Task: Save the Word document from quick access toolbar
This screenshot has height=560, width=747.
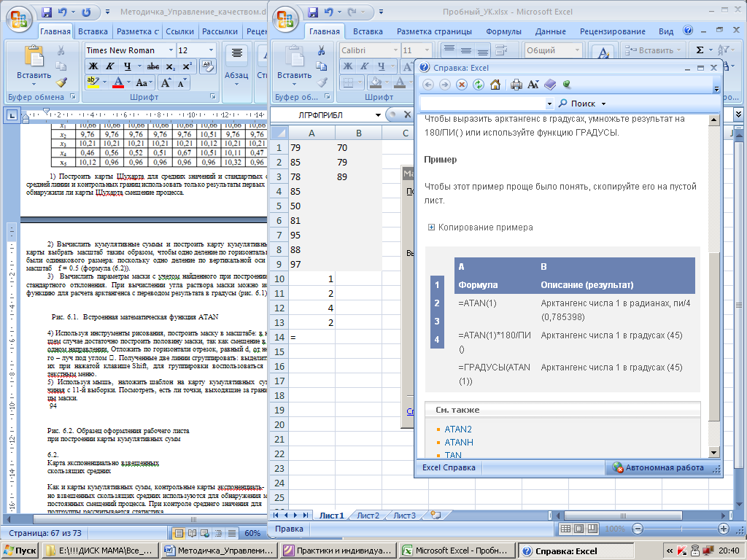Action: [46, 12]
